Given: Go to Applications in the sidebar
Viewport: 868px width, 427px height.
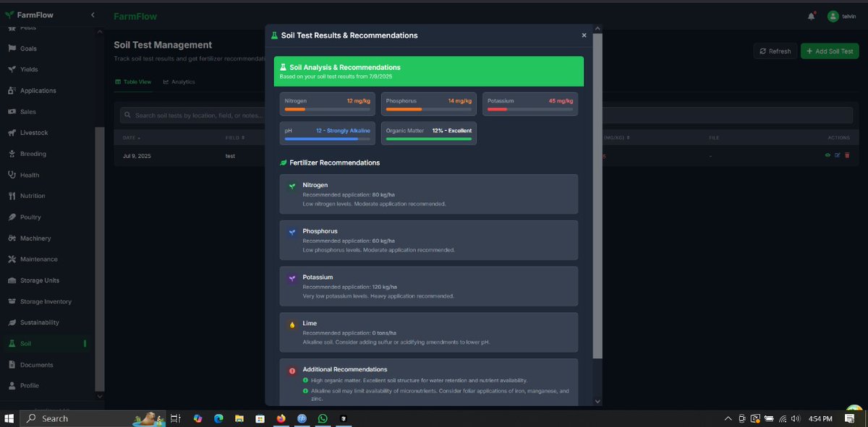Looking at the screenshot, I should 38,90.
